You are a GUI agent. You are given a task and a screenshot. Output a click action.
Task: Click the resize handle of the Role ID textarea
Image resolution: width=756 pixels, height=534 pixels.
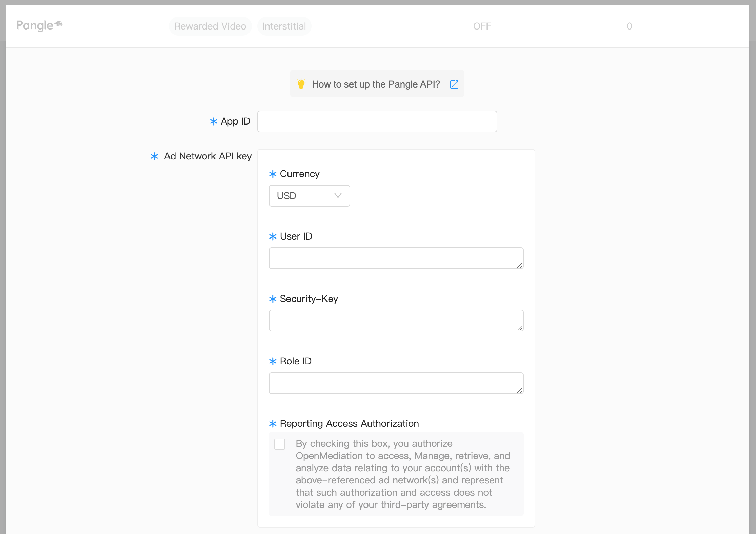pyautogui.click(x=520, y=391)
